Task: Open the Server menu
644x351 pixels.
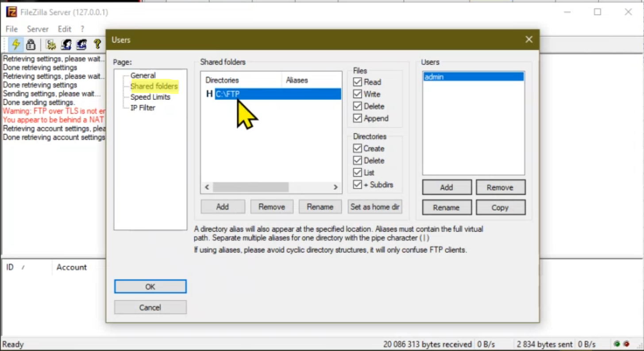Action: coord(38,29)
